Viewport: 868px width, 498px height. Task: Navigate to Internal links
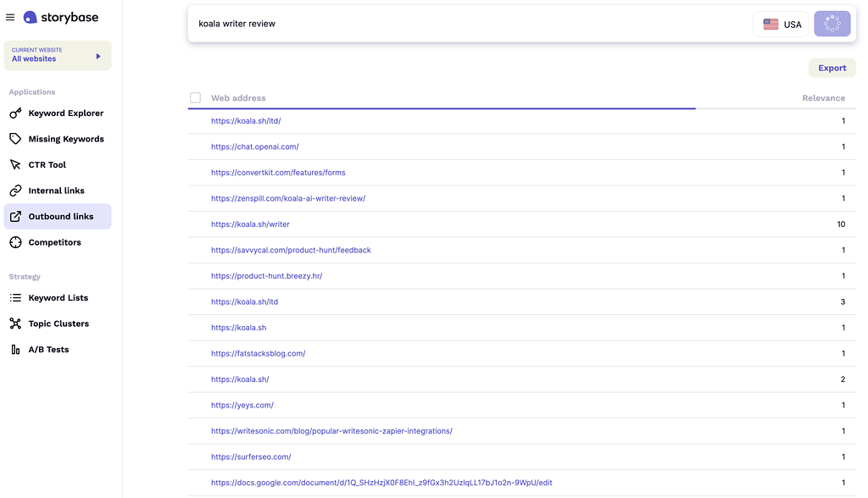[x=58, y=191]
